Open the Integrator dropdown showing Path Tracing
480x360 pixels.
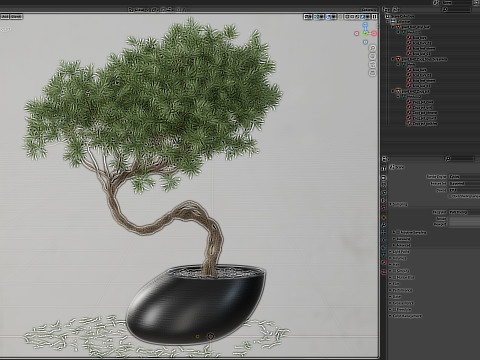click(x=464, y=212)
